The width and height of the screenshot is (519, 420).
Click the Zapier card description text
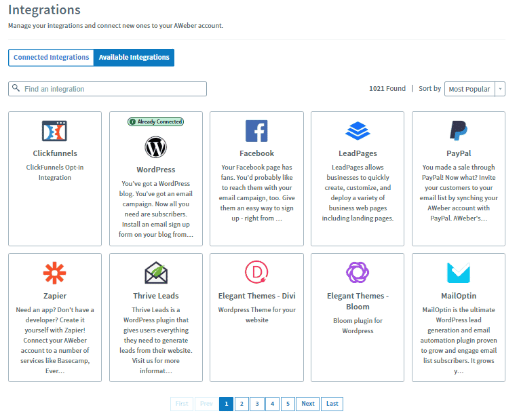[55, 340]
